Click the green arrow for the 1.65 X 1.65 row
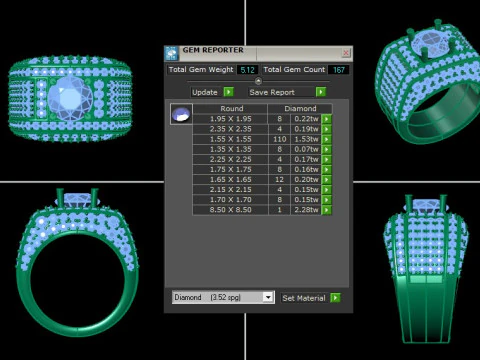 click(327, 180)
